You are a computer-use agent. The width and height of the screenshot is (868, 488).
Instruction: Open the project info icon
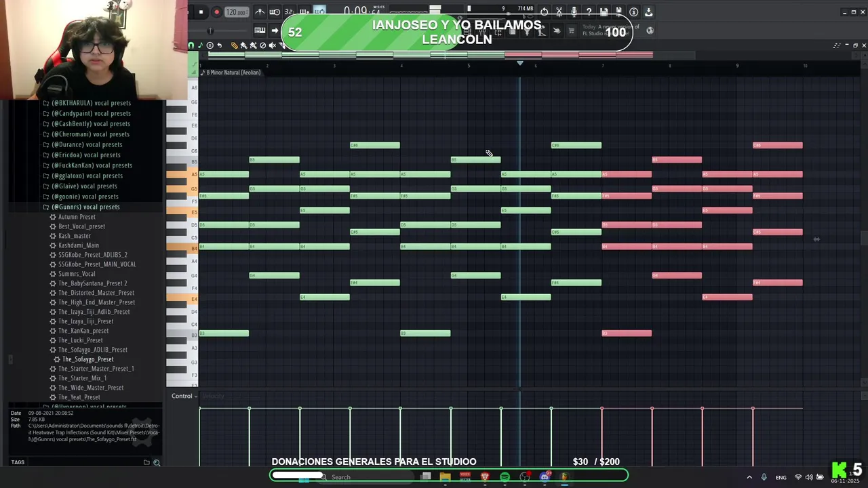tap(633, 12)
